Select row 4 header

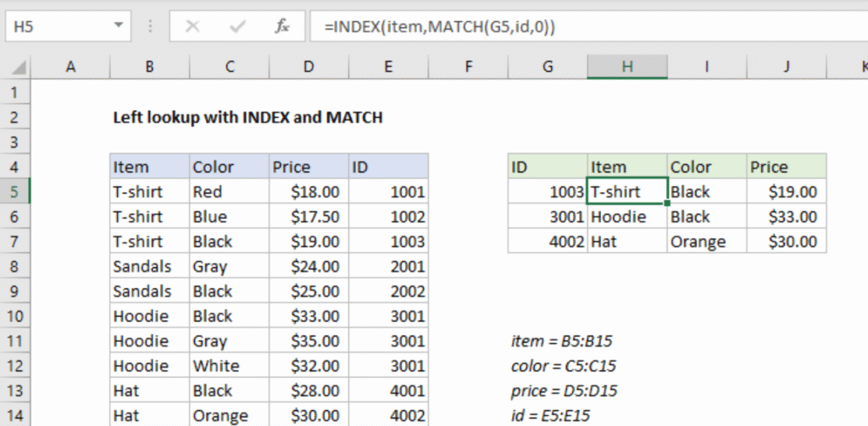point(15,167)
